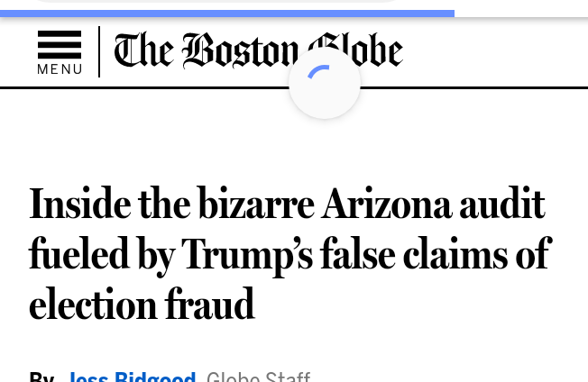Viewport: 588px width, 382px height.
Task: Click the circular page refresh spinner
Action: click(x=325, y=83)
